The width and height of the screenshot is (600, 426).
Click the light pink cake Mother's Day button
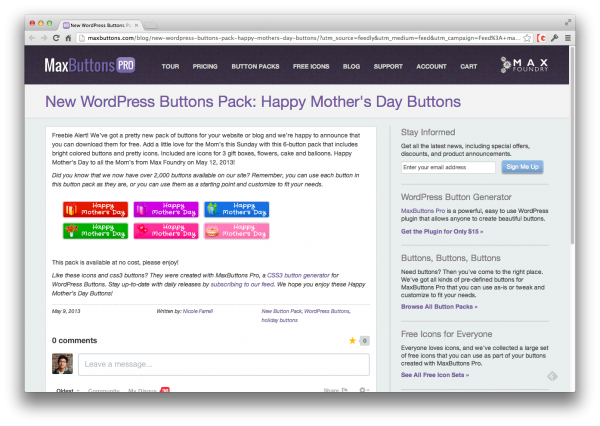(236, 231)
